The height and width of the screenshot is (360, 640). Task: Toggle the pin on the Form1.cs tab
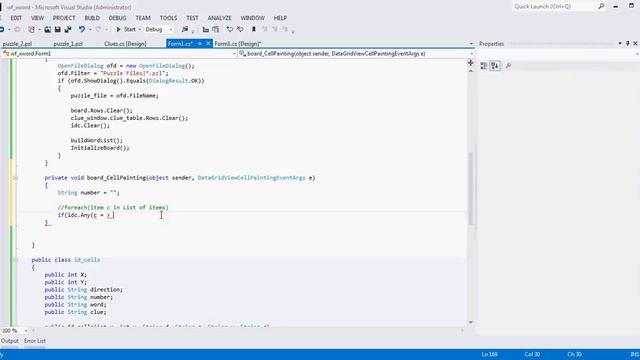(x=200, y=43)
